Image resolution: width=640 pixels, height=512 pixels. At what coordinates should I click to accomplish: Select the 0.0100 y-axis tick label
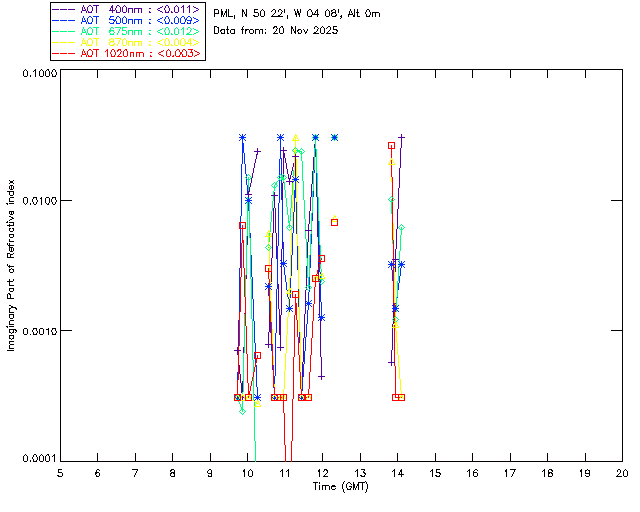tap(36, 201)
